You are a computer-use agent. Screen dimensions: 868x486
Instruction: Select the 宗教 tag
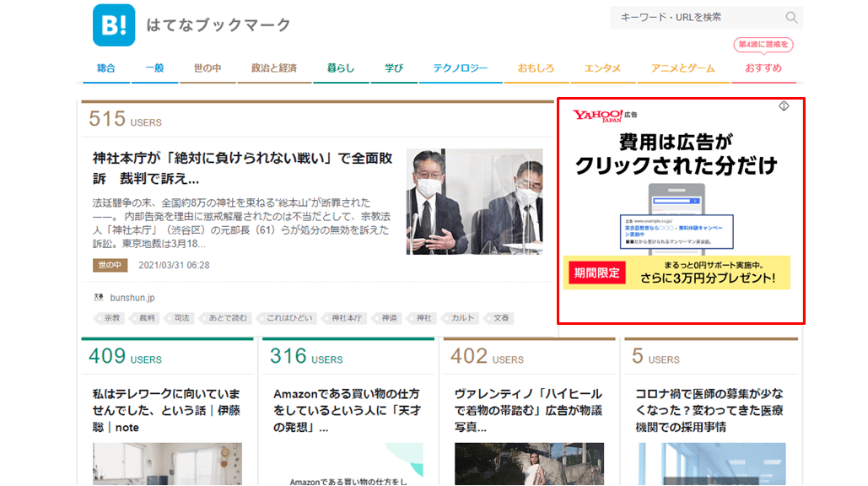(x=110, y=318)
